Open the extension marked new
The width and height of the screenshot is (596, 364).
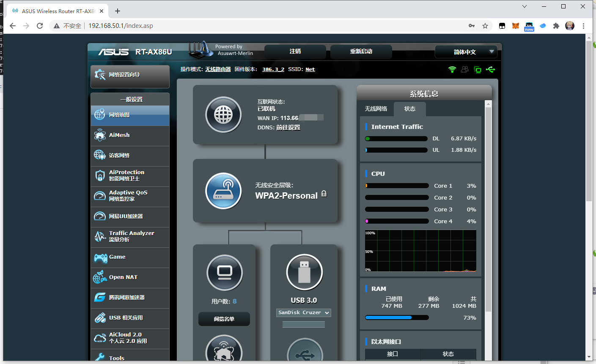click(x=529, y=27)
